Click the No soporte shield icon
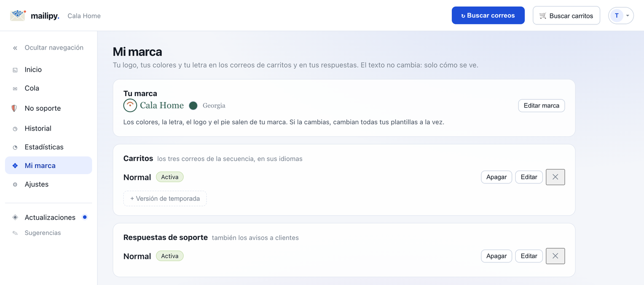644x285 pixels. tap(15, 108)
